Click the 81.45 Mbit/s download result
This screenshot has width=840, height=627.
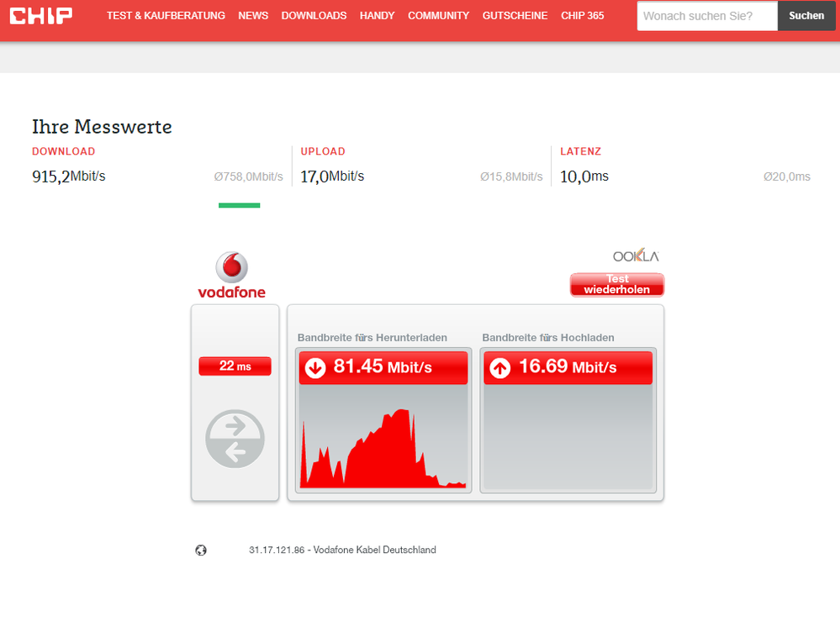point(383,367)
